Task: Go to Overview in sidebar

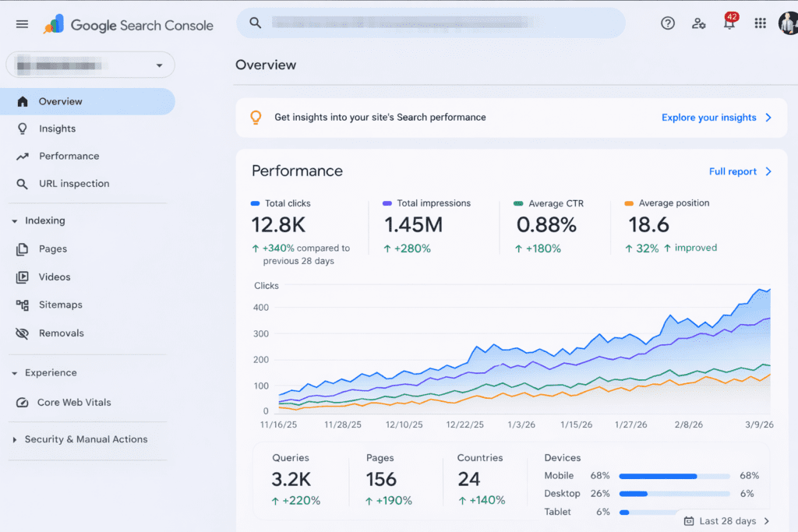Action: coord(87,101)
